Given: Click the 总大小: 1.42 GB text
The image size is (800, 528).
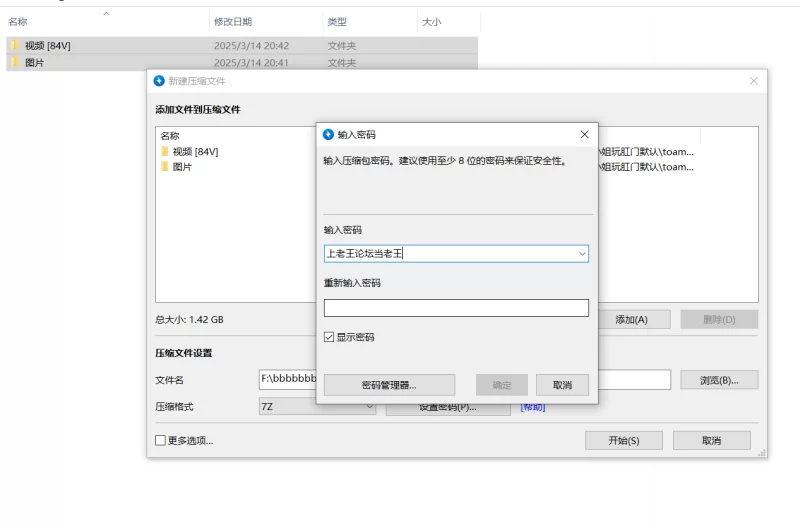Looking at the screenshot, I should (x=189, y=319).
